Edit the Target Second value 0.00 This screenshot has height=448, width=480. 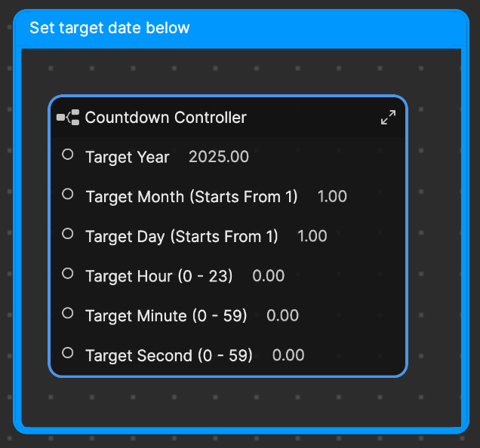(x=288, y=355)
